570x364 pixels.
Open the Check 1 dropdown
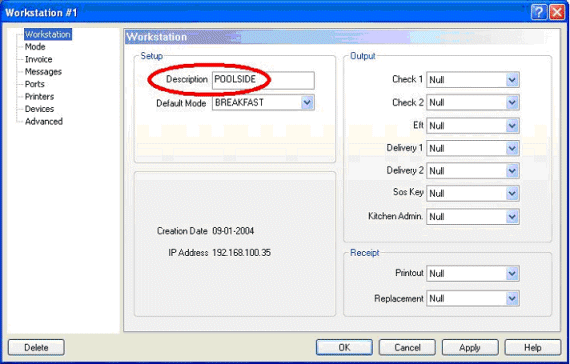coord(512,80)
